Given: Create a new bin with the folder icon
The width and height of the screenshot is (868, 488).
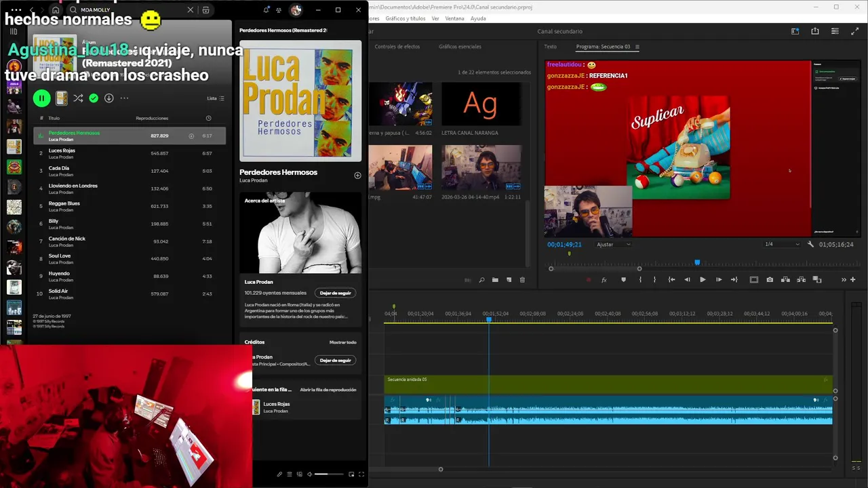Looking at the screenshot, I should (x=495, y=280).
